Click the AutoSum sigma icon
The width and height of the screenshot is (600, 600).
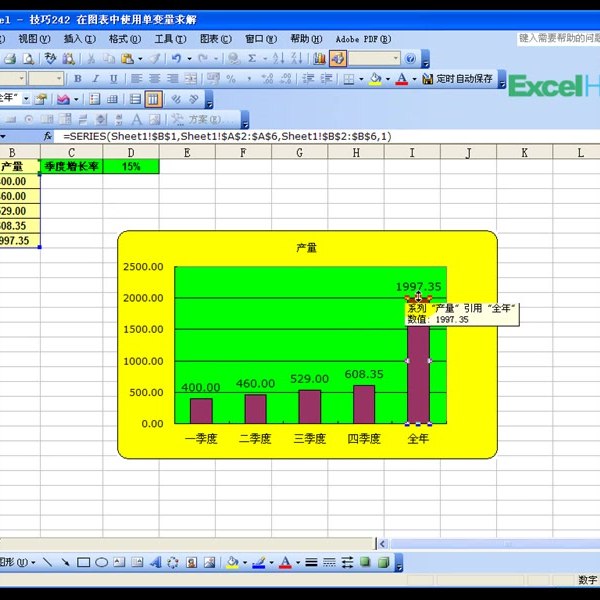(x=252, y=59)
